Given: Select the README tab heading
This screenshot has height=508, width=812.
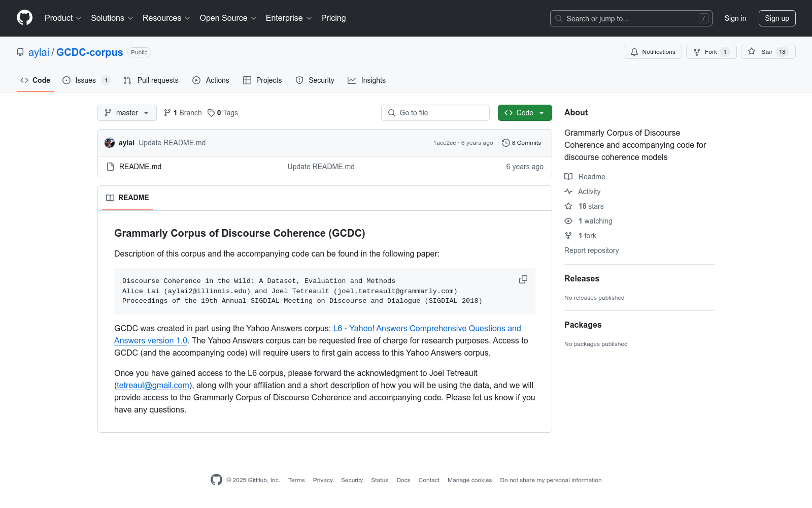Looking at the screenshot, I should tap(127, 198).
